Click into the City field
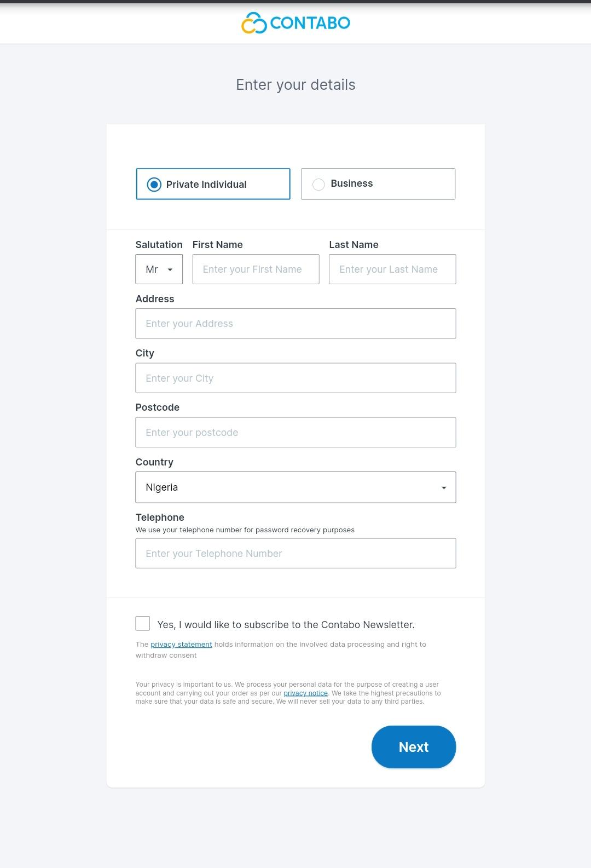The width and height of the screenshot is (591, 868). (296, 378)
